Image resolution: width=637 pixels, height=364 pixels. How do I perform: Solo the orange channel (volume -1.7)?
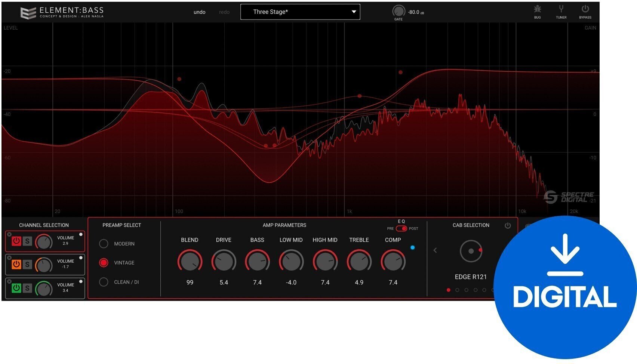coord(27,265)
